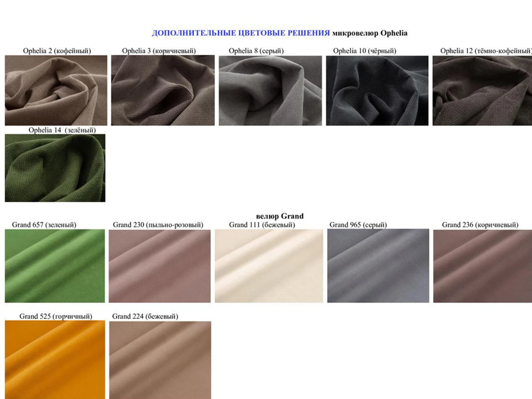Click the Grand 111 beige velour swatch
Image resolution: width=532 pixels, height=399 pixels.
269,266
